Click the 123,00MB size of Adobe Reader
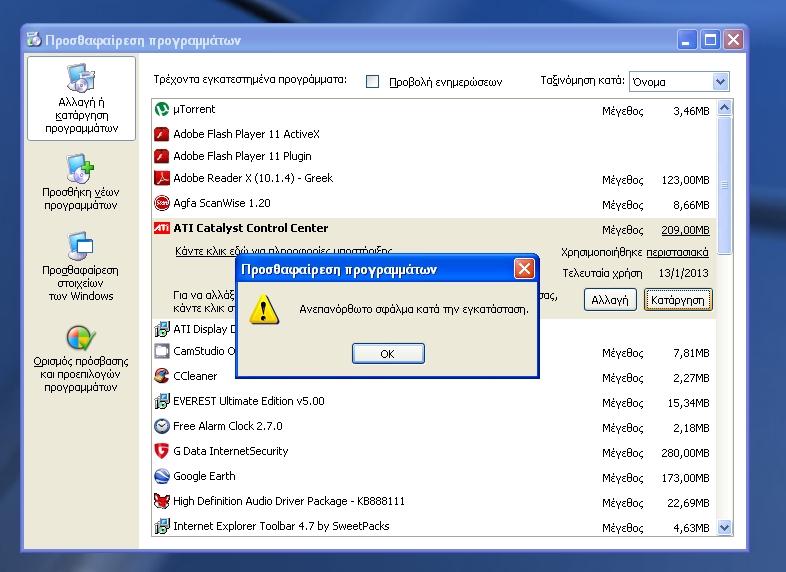The height and width of the screenshot is (572, 786). 685,180
